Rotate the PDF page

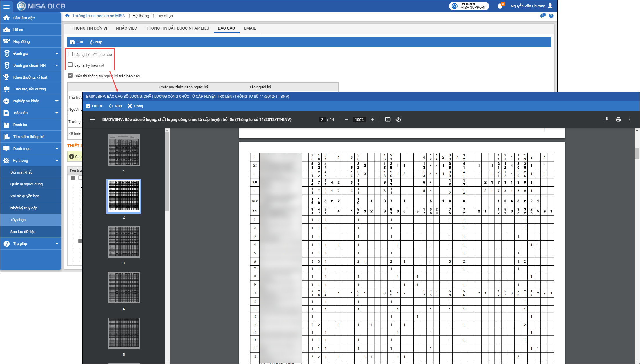coord(398,119)
